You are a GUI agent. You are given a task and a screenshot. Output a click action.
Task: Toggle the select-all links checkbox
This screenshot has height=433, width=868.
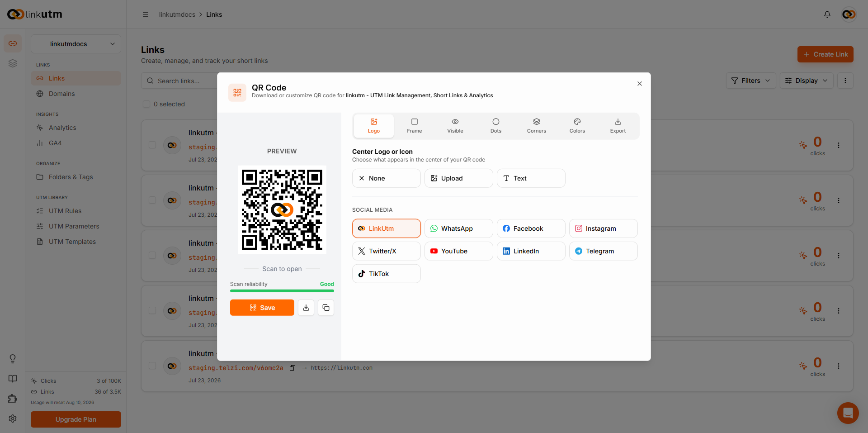tap(146, 104)
